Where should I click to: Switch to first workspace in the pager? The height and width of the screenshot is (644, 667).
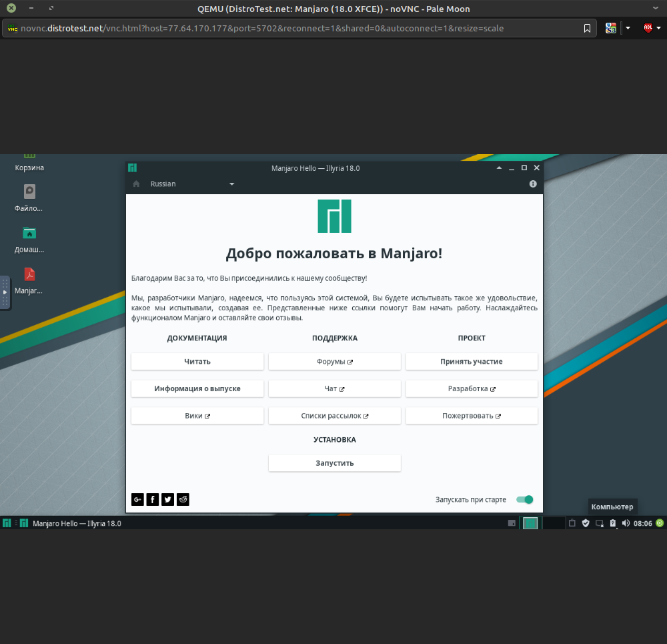click(530, 523)
